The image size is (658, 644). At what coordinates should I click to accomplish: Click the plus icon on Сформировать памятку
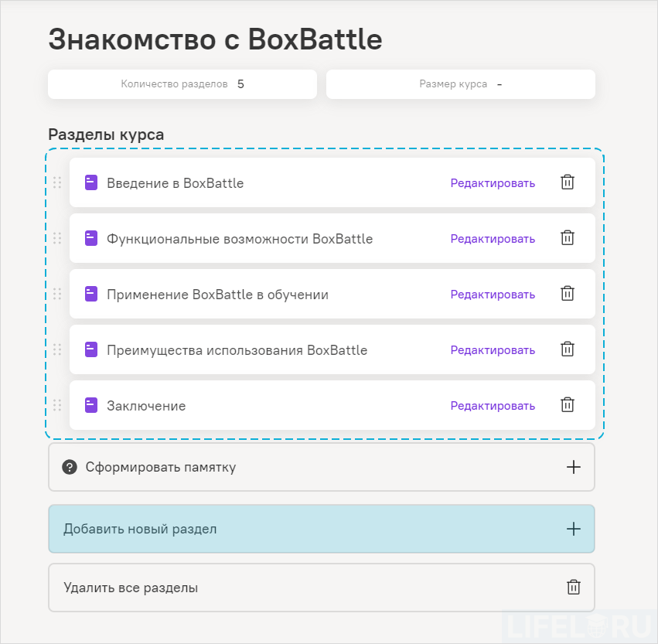tap(573, 467)
